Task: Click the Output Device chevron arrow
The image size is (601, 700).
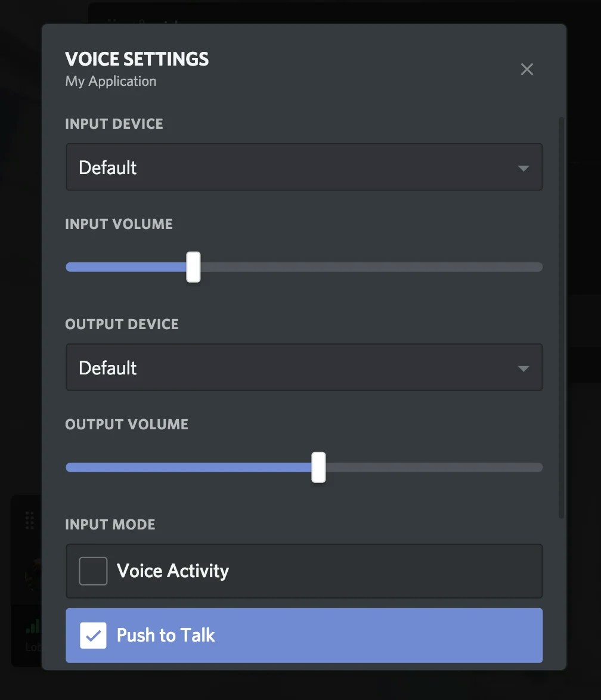Action: (x=523, y=368)
